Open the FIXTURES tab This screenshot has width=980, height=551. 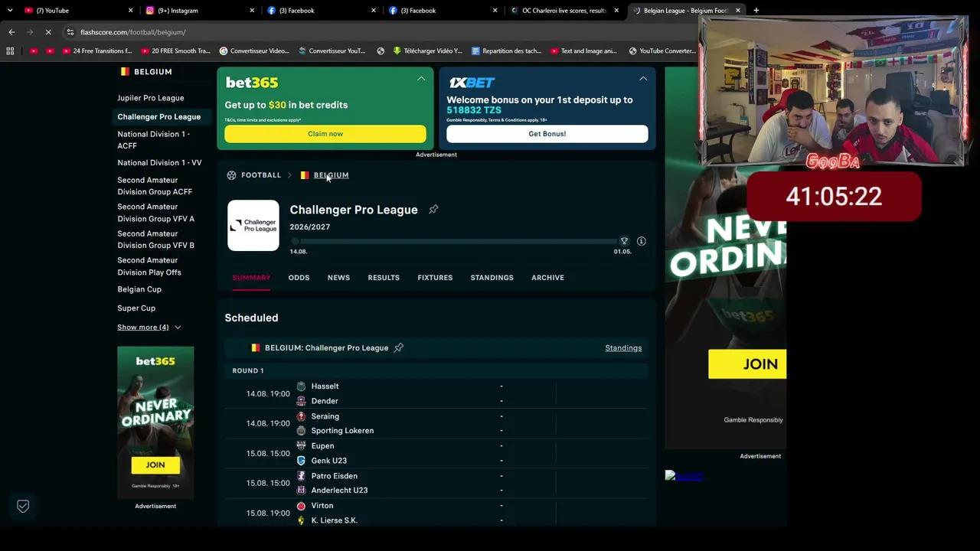point(435,278)
